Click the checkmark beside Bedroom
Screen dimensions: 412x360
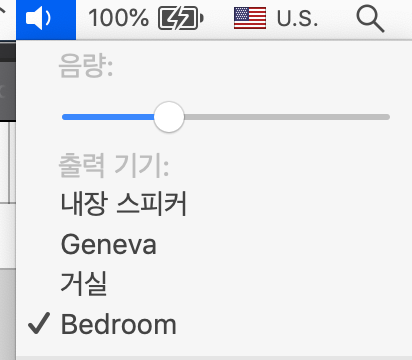39,323
